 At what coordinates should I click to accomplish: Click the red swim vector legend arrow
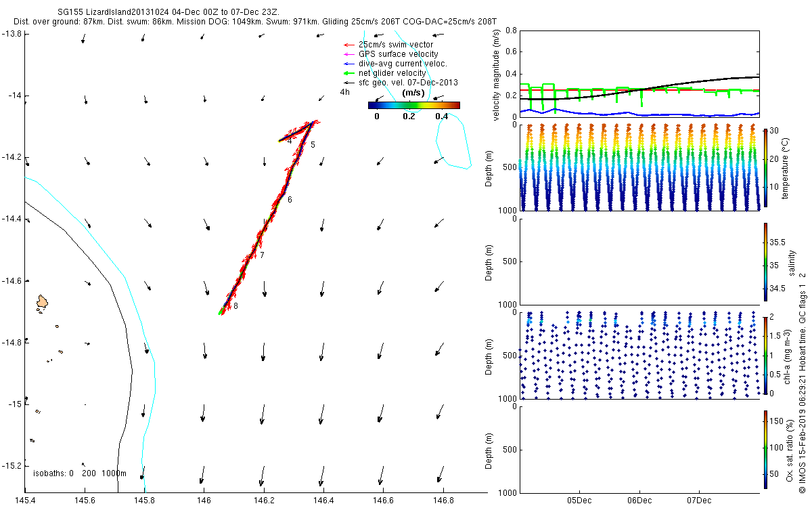(349, 45)
